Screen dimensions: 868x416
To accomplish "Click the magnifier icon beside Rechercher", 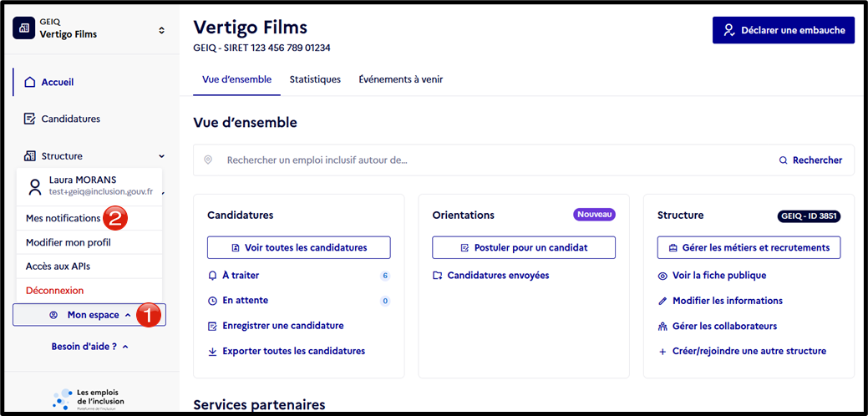I will click(783, 160).
